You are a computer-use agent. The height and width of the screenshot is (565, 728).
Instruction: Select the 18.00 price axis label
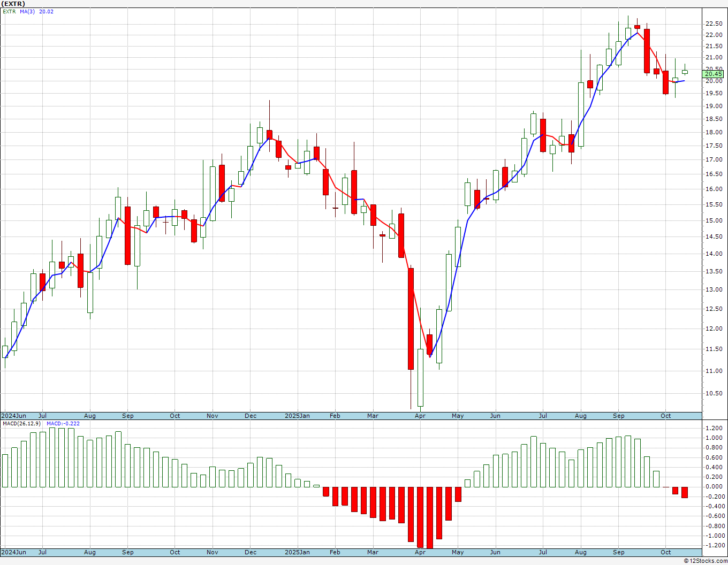714,132
